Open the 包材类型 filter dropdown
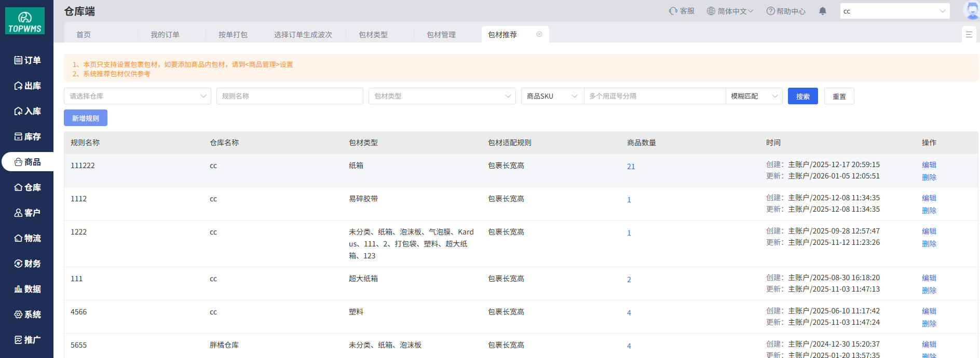This screenshot has width=980, height=358. coord(442,96)
